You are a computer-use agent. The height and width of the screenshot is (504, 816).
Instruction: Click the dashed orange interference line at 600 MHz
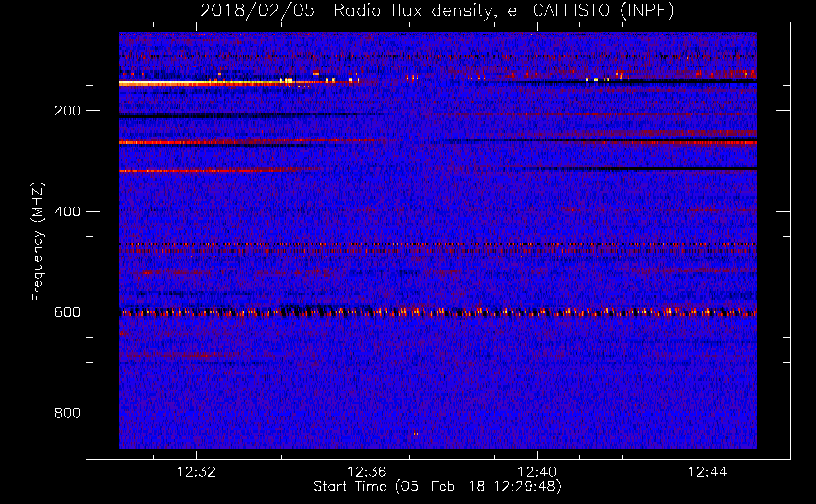438,312
